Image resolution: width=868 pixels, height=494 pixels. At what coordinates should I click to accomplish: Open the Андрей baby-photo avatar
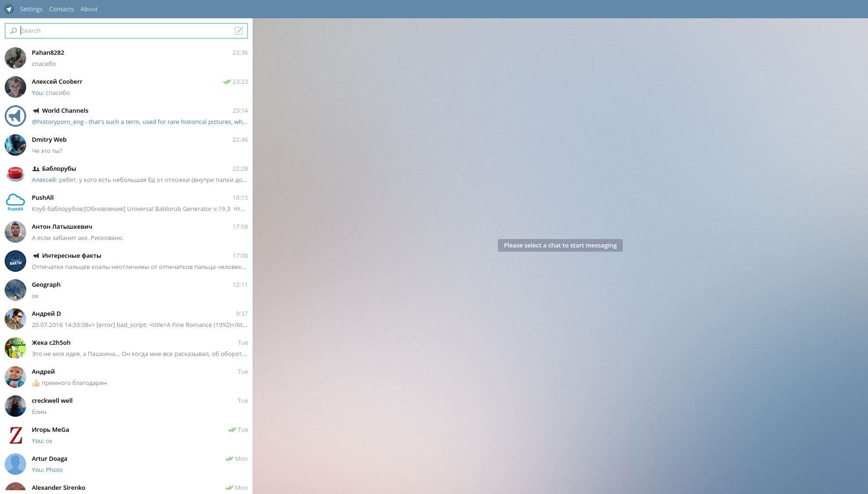15,377
